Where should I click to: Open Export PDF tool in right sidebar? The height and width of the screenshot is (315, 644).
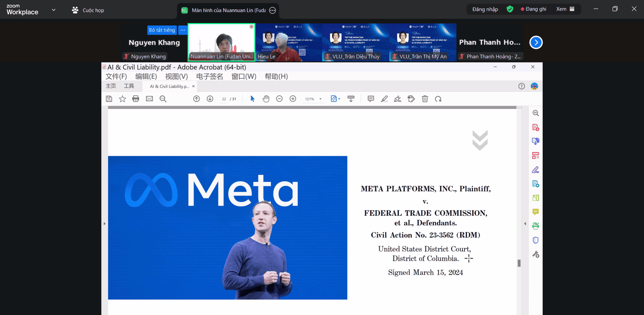point(536,141)
